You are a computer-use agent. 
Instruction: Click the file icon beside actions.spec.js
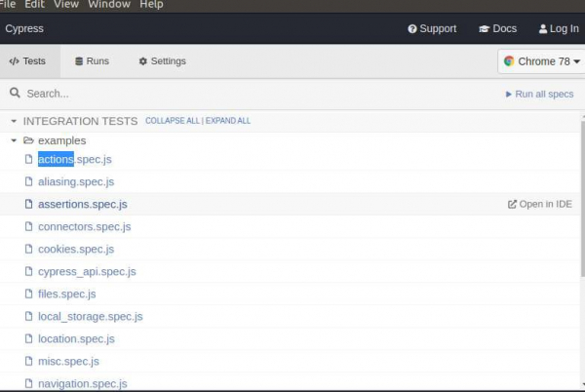point(28,159)
